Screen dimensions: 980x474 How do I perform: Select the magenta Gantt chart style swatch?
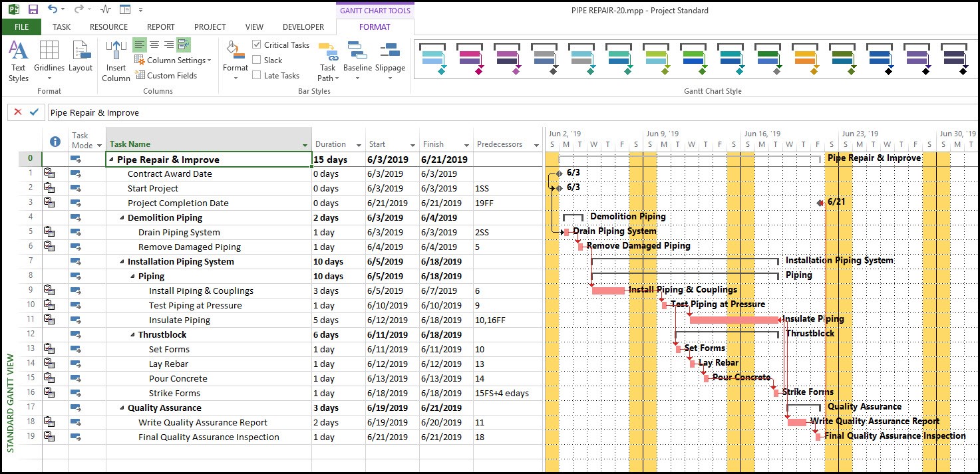click(x=470, y=57)
